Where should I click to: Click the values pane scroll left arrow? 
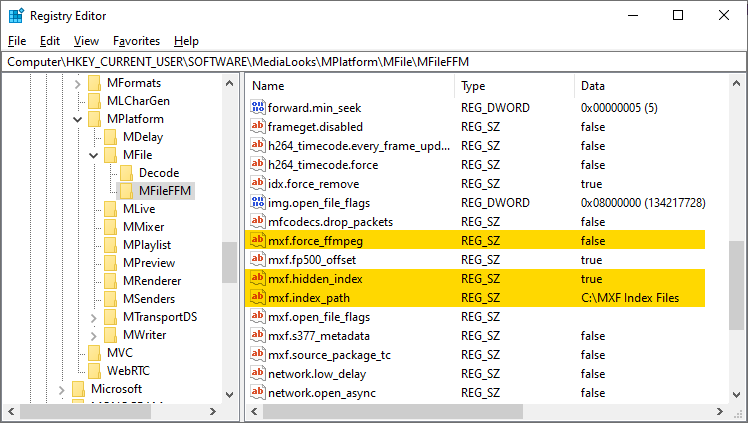pyautogui.click(x=254, y=411)
